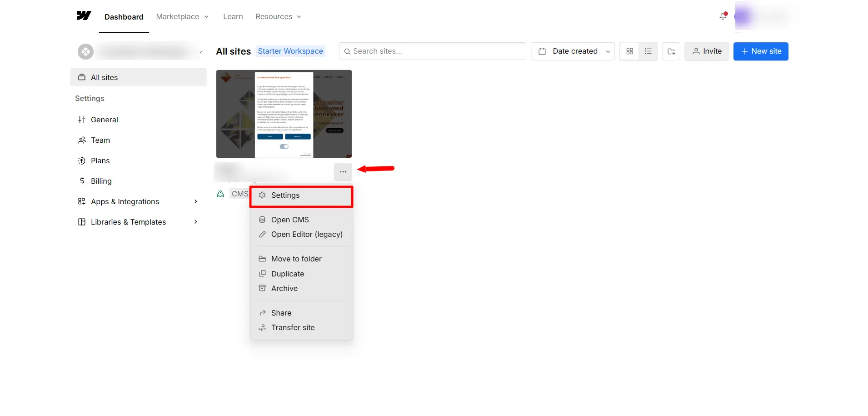Select Archive from the site menu
The width and height of the screenshot is (868, 416).
(x=284, y=288)
